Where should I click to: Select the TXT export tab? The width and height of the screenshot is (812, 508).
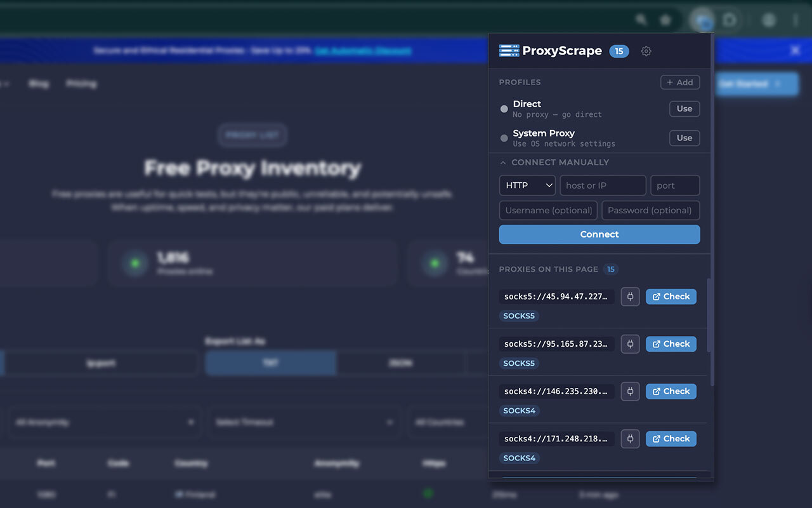tap(271, 363)
